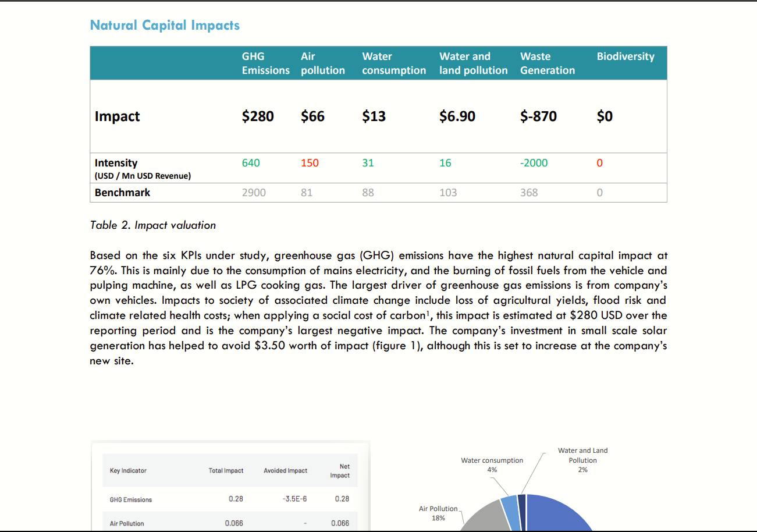Select the gray "0" in Benchmark row
This screenshot has height=532, width=757.
click(599, 193)
